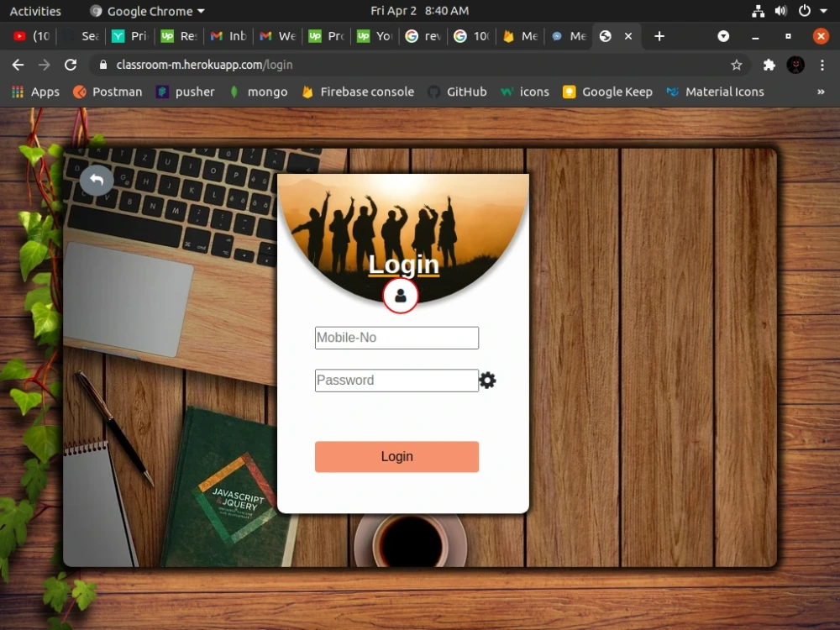
Task: Switch to the Google tab labeled 100
Action: [x=471, y=36]
